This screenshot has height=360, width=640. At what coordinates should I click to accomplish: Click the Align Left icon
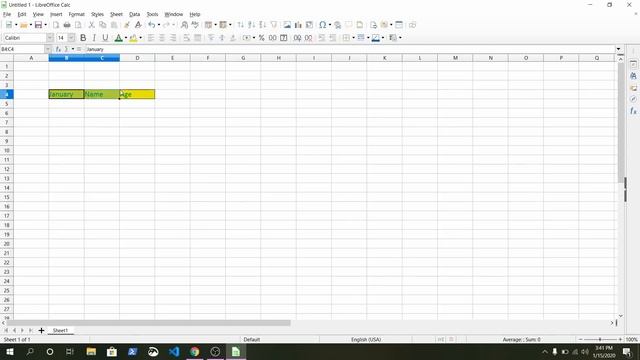[151, 38]
